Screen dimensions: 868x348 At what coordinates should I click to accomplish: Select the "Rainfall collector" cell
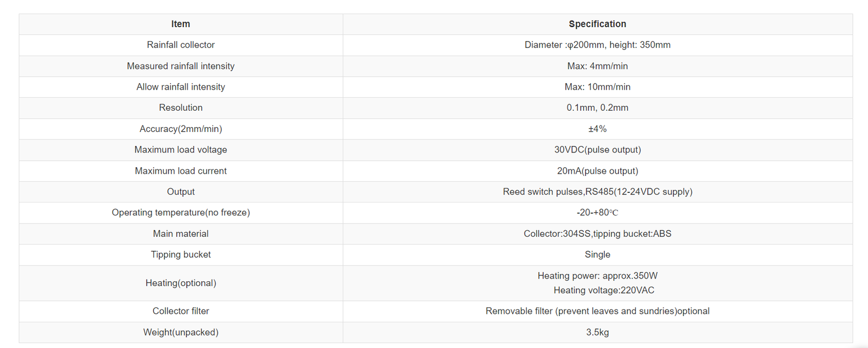coord(181,45)
